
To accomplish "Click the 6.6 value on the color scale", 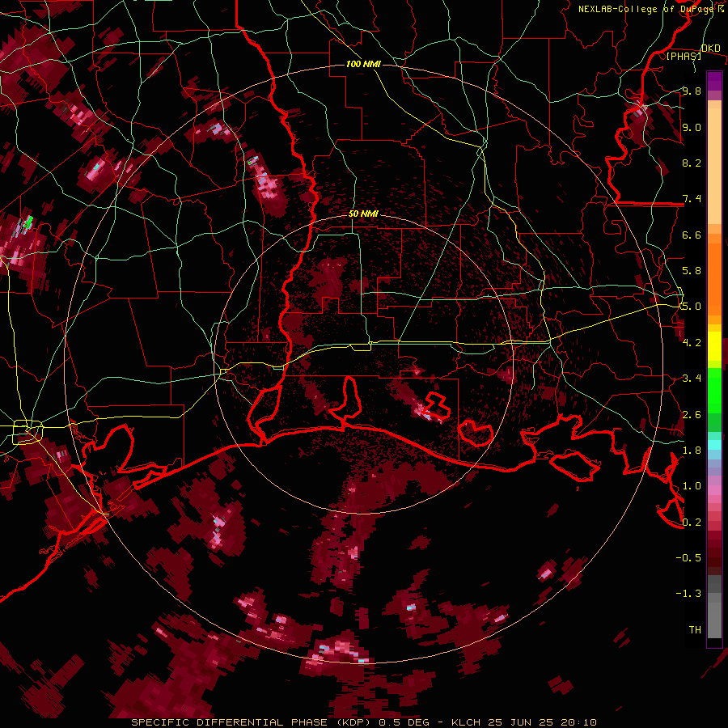I will pos(692,235).
